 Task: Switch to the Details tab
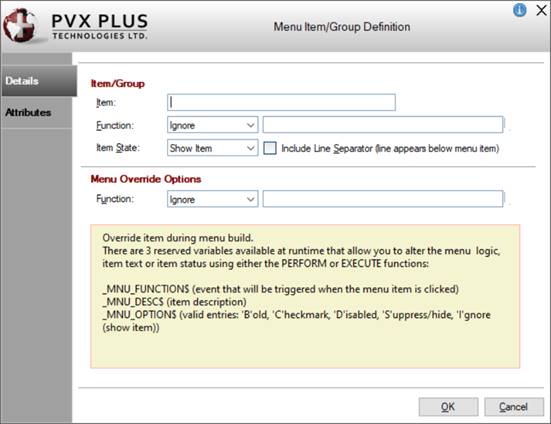coord(39,81)
